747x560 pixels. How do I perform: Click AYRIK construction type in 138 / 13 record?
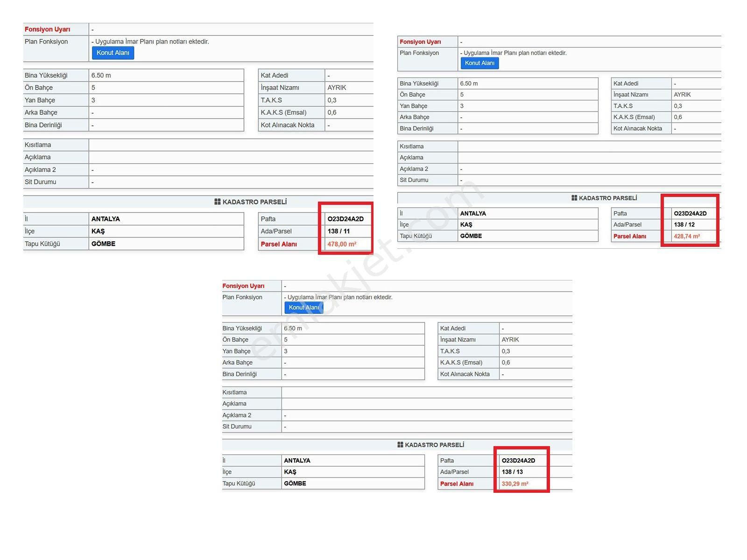[x=510, y=339]
